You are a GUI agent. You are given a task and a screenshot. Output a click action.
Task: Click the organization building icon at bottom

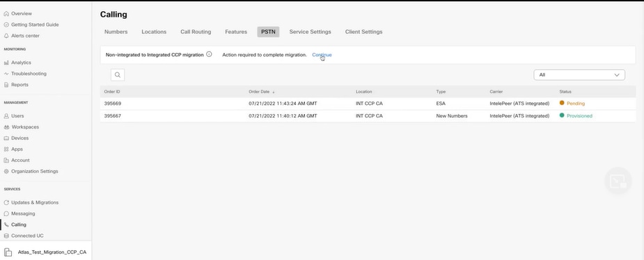pos(8,252)
